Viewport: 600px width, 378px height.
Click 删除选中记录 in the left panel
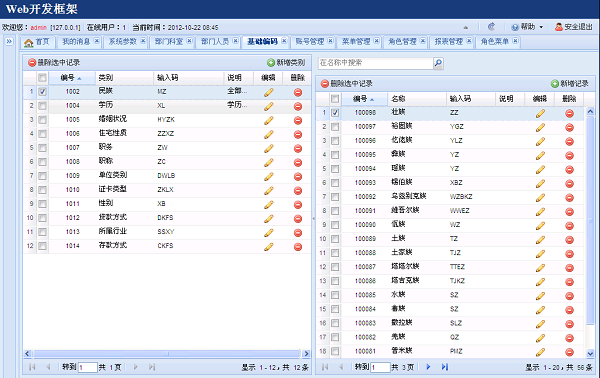54,62
